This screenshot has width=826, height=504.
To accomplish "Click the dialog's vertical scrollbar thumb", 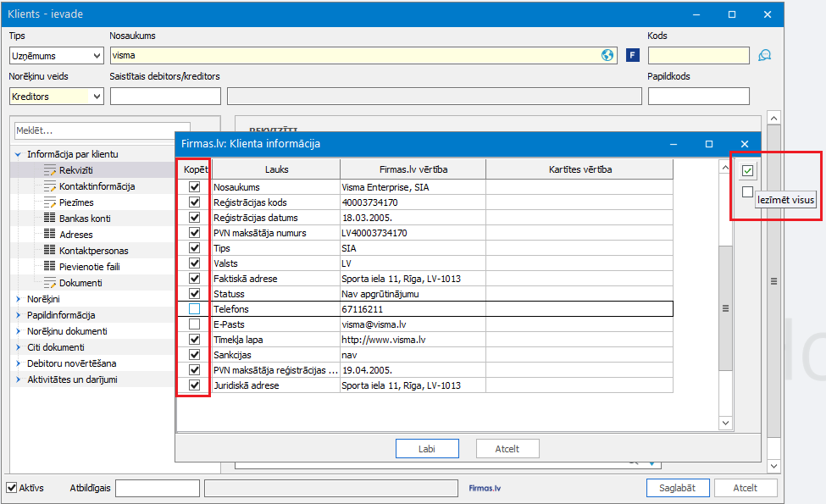I will [725, 308].
